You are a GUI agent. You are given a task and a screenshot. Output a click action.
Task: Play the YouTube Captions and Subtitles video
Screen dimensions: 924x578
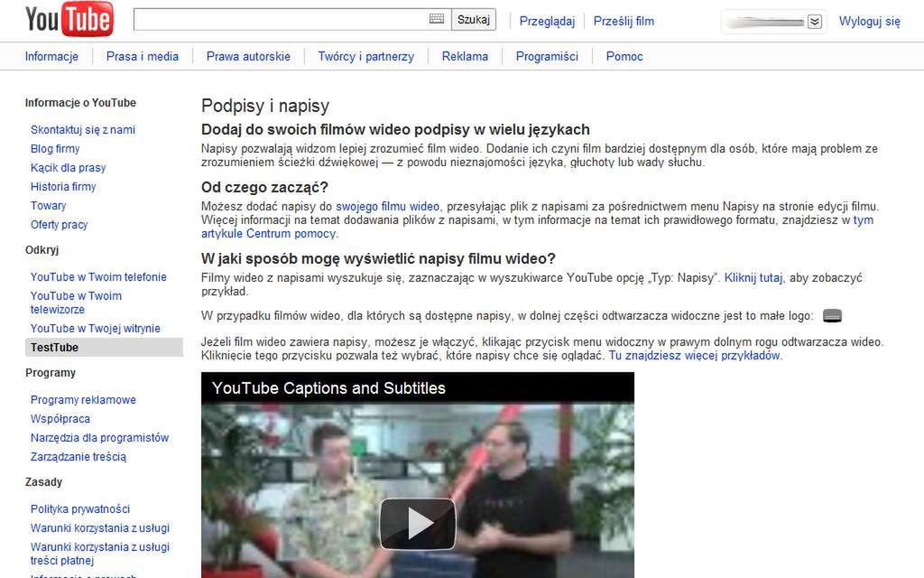pos(417,523)
